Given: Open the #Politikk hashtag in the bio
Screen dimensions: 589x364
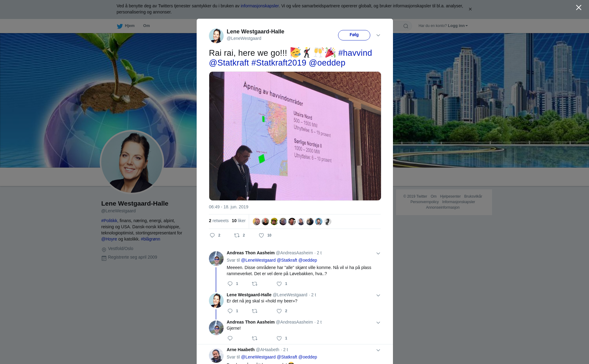Looking at the screenshot, I should pyautogui.click(x=109, y=221).
